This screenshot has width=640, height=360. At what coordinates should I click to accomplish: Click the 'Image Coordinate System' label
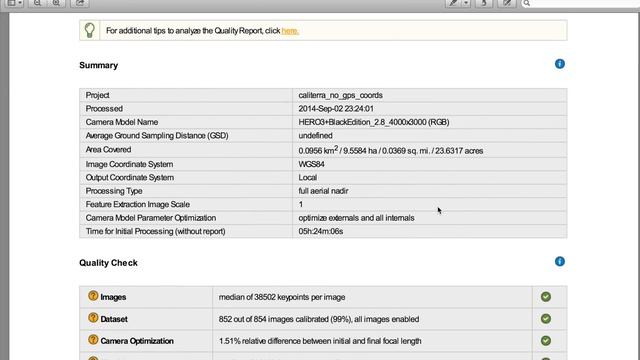click(x=129, y=164)
